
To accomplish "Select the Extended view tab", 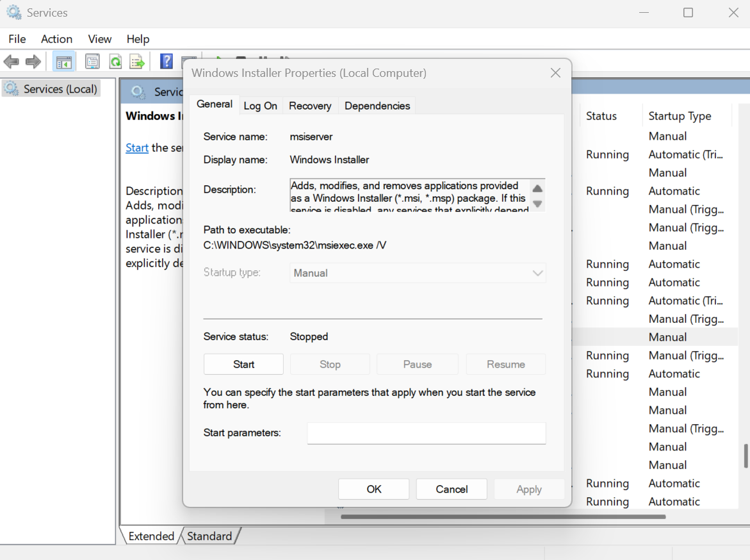I will click(151, 536).
